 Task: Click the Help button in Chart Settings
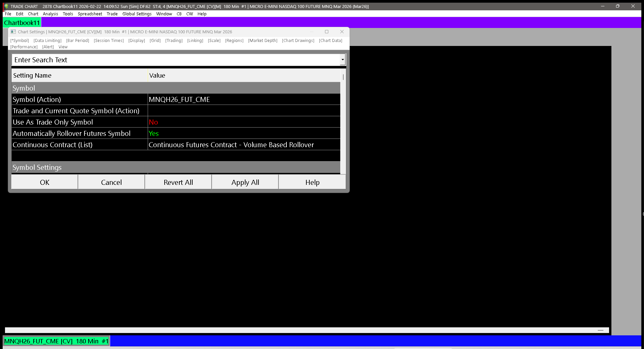pos(312,182)
